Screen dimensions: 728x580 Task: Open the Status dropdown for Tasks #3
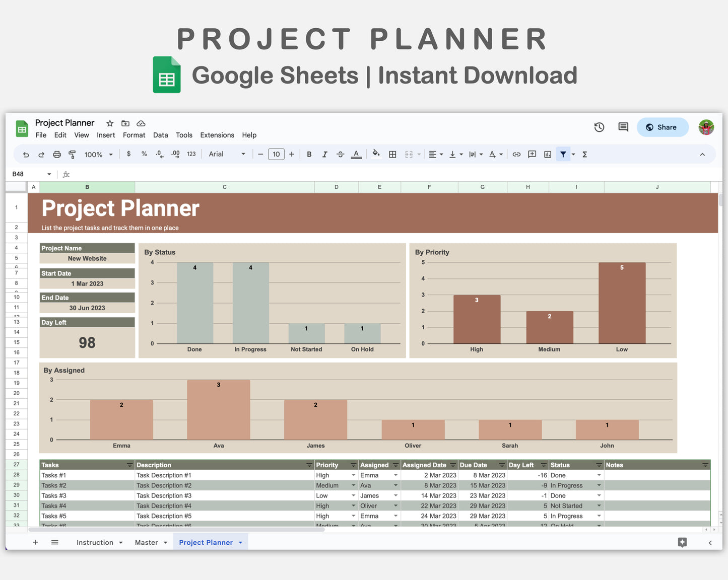pyautogui.click(x=599, y=495)
